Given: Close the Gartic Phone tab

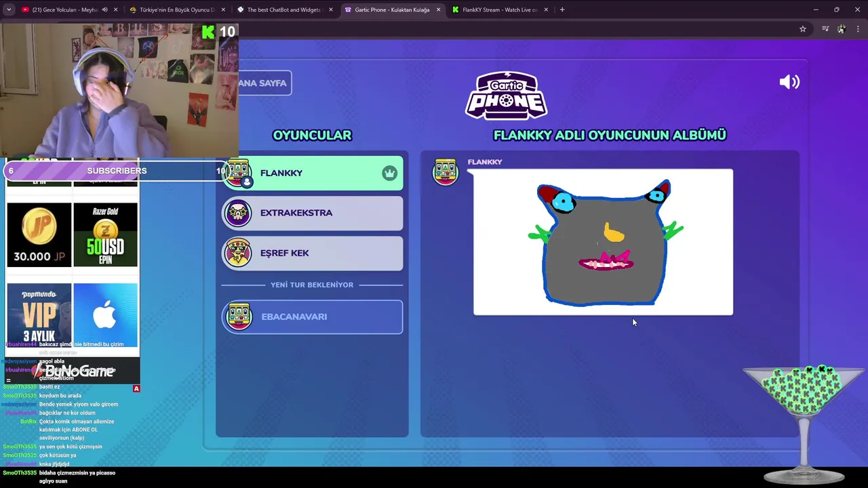Looking at the screenshot, I should (438, 9).
